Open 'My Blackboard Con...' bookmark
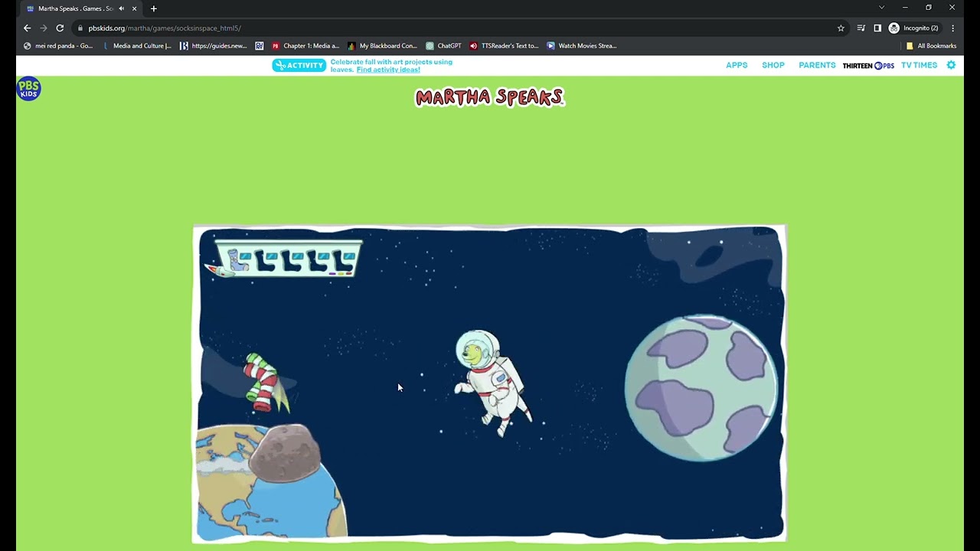The image size is (980, 551). coord(382,46)
